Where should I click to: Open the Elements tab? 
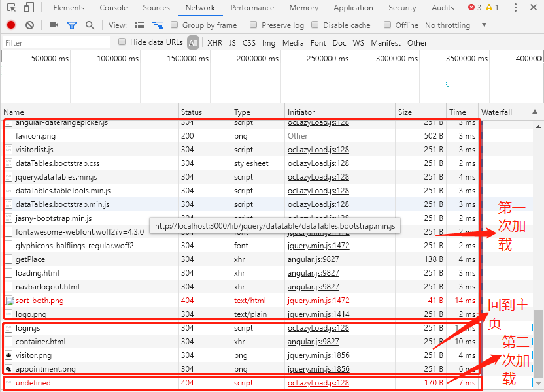(x=69, y=8)
